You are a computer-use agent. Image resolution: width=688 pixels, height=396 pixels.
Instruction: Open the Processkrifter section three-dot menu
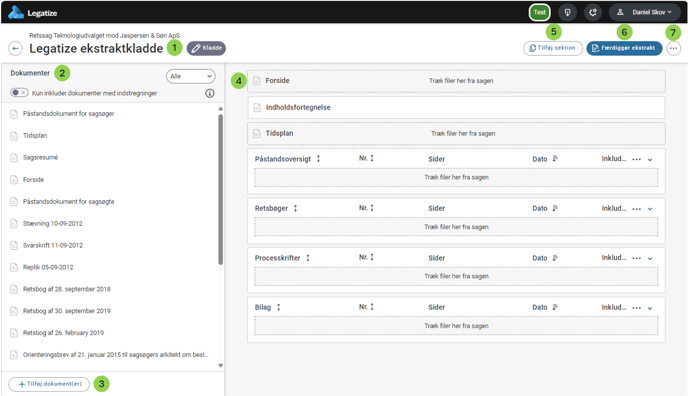point(637,258)
